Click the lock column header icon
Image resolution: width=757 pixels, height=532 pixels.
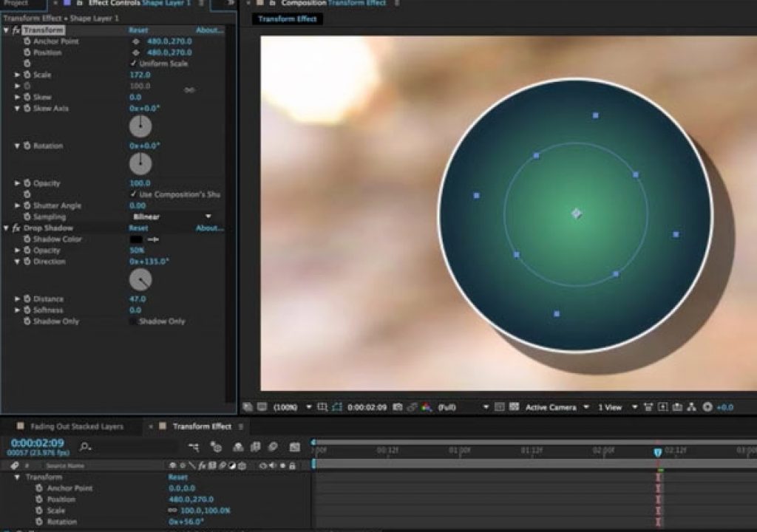point(292,465)
